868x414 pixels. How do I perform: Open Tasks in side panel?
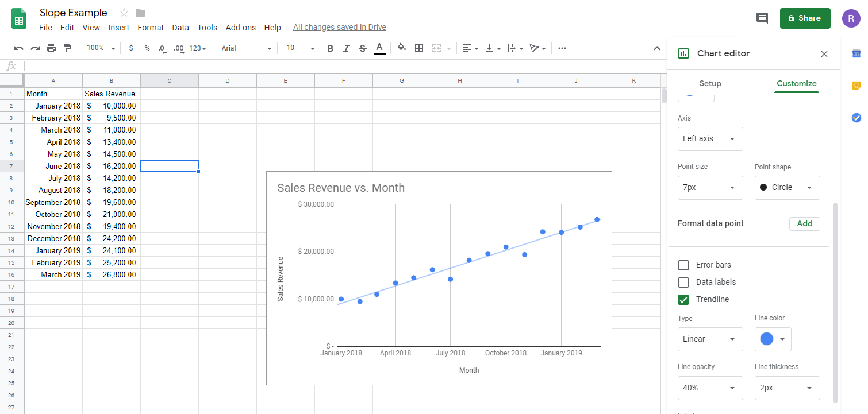tap(856, 117)
